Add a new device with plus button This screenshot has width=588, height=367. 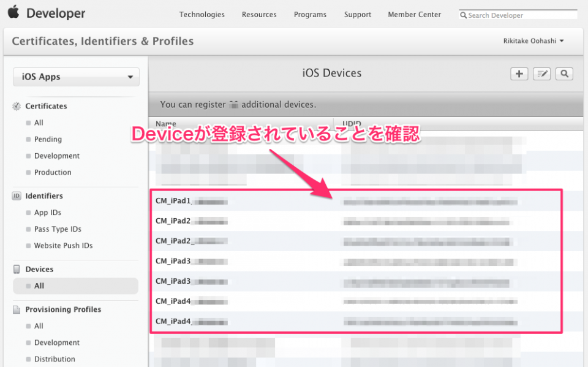(519, 74)
